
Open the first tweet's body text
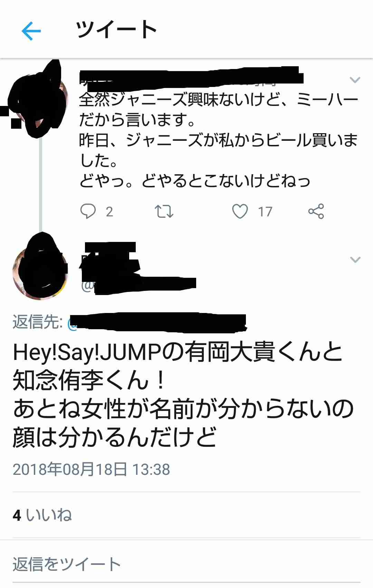(218, 140)
